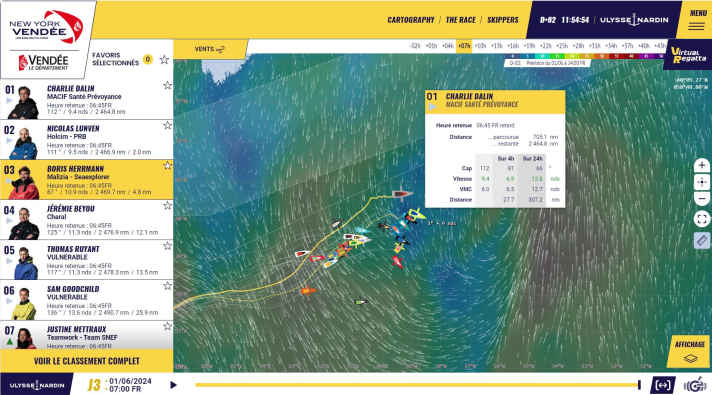The width and height of the screenshot is (712, 395).
Task: Favorite Charlie Dalin with the star
Action: (x=168, y=85)
